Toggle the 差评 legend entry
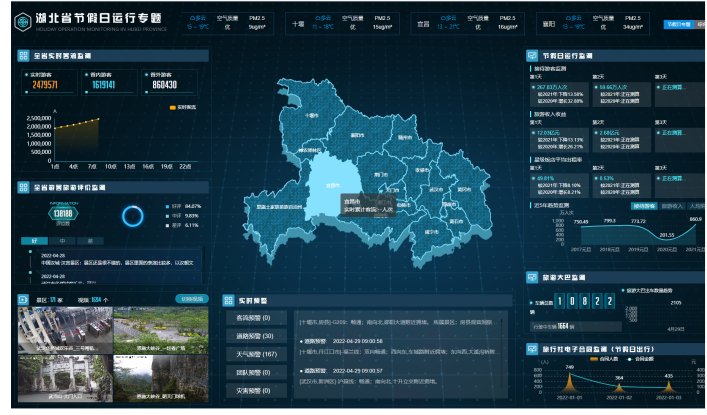The width and height of the screenshot is (707, 415). pos(174,225)
